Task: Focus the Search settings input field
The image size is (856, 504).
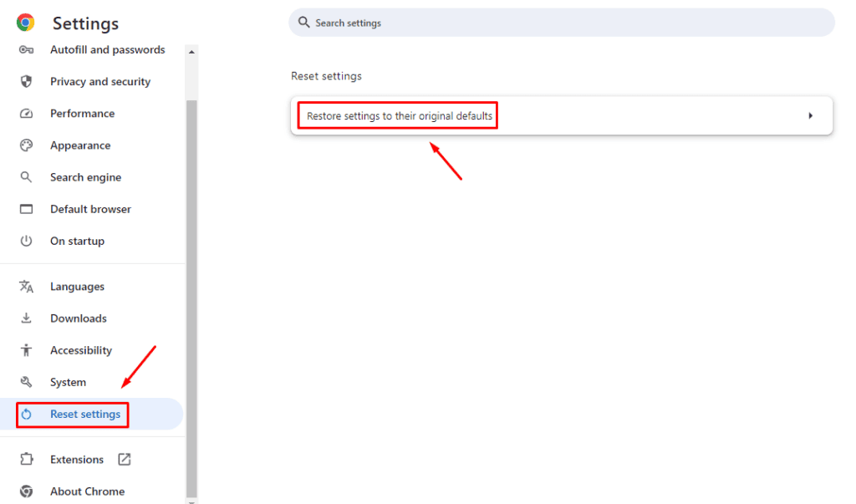Action: (x=562, y=23)
